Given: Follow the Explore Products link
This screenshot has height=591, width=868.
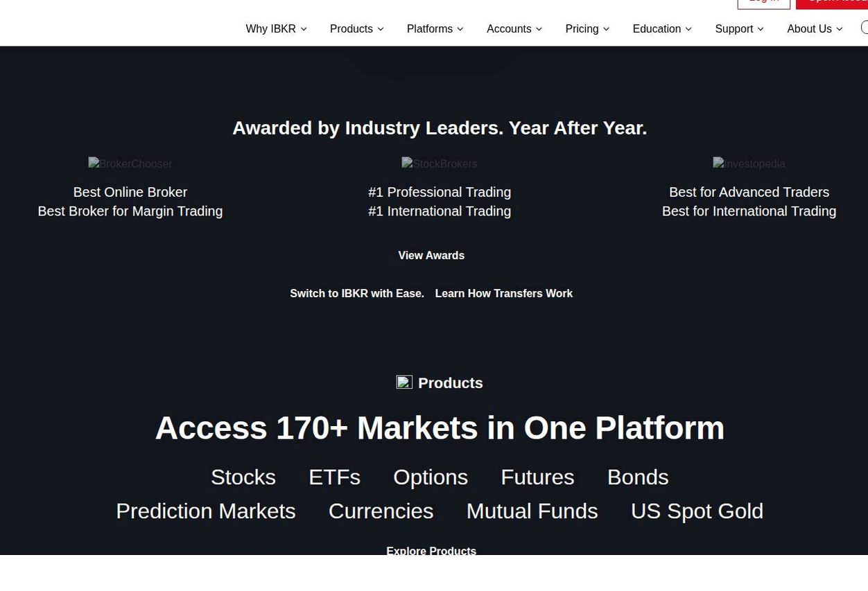Looking at the screenshot, I should coord(431,551).
